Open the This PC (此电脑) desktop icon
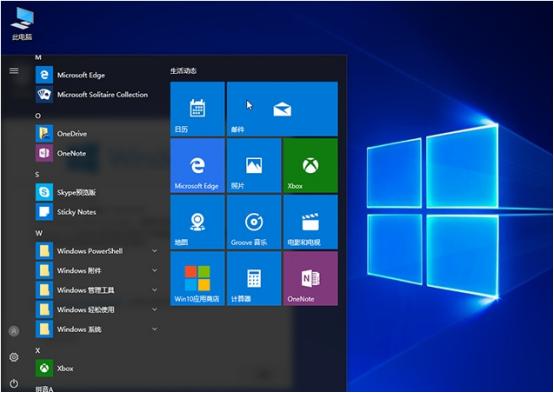Viewport: 554px width, 393px height. 22,24
